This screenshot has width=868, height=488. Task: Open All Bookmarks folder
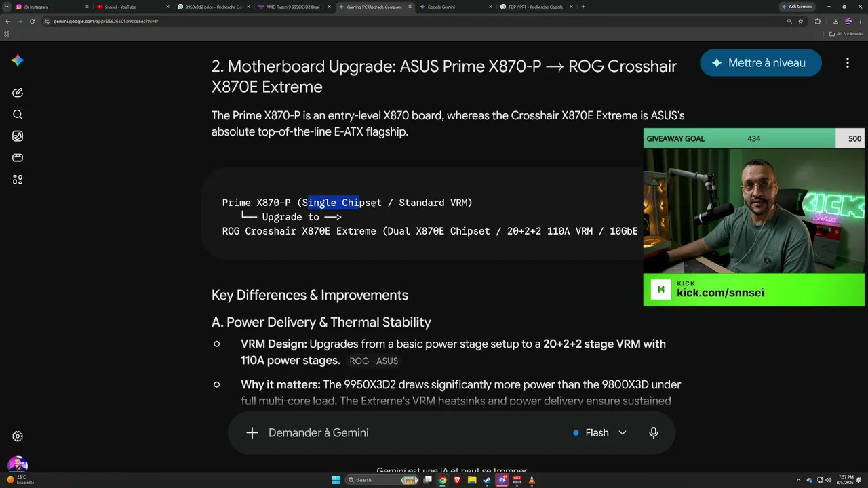846,33
